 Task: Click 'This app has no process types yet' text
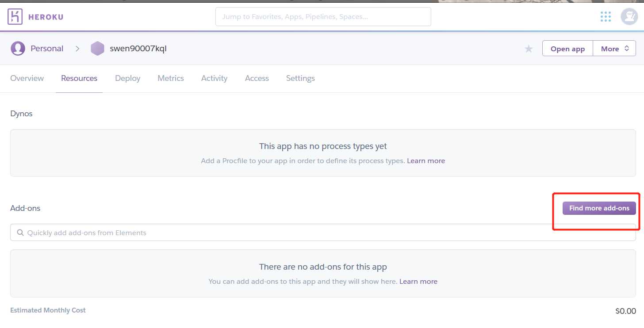(323, 146)
